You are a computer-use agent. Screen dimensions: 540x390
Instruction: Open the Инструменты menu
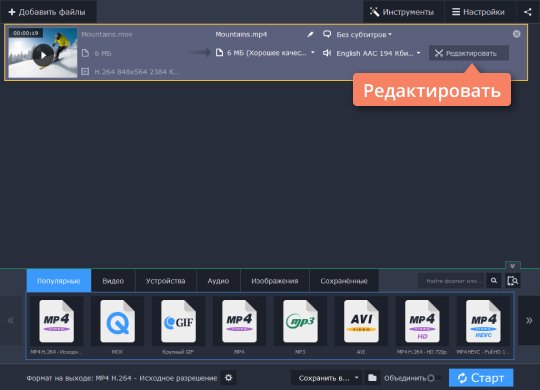(x=403, y=12)
